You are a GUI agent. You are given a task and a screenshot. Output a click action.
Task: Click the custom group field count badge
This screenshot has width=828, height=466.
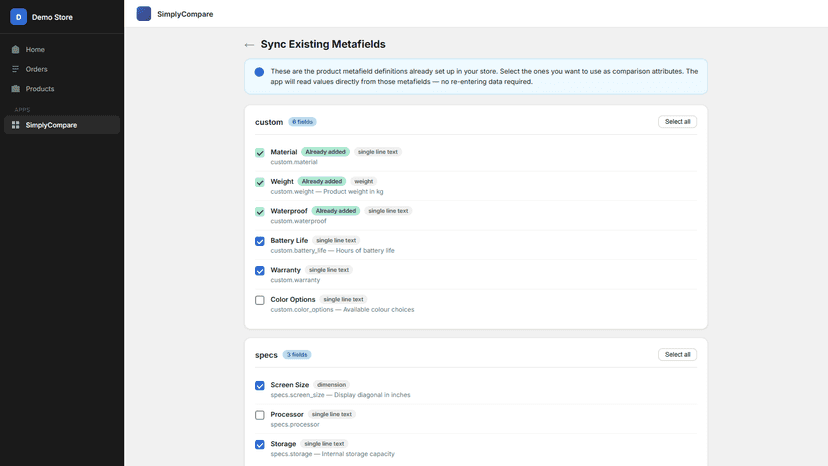click(303, 122)
